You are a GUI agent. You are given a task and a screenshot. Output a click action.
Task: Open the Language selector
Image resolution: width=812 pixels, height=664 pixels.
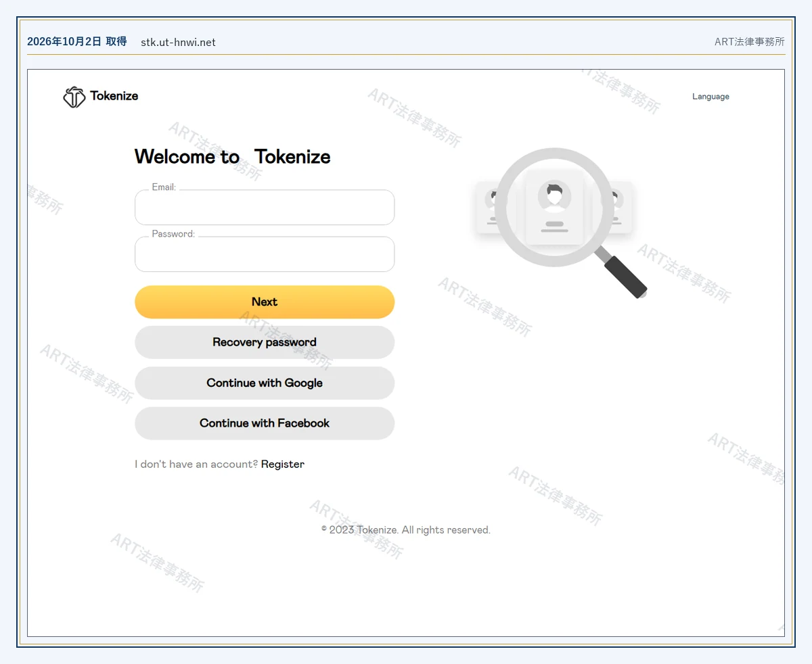[710, 97]
